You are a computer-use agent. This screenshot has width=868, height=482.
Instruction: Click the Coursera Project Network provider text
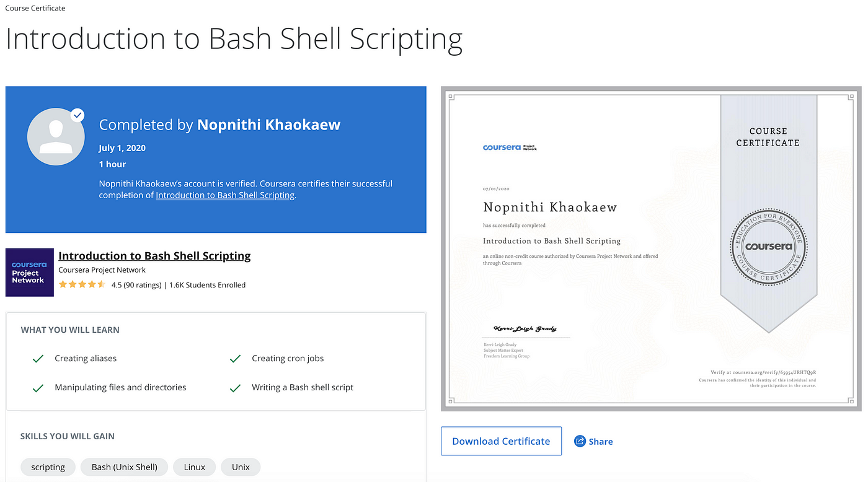click(x=102, y=270)
